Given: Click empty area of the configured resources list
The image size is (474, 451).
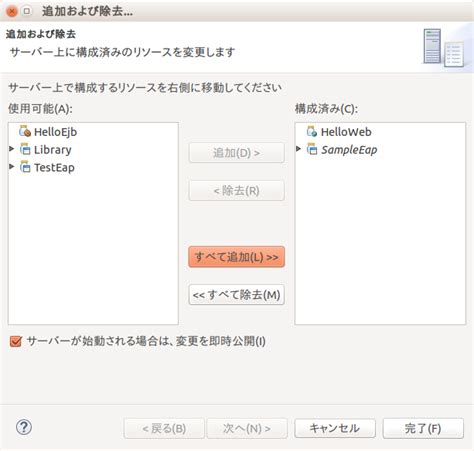Looking at the screenshot, I should (380, 240).
